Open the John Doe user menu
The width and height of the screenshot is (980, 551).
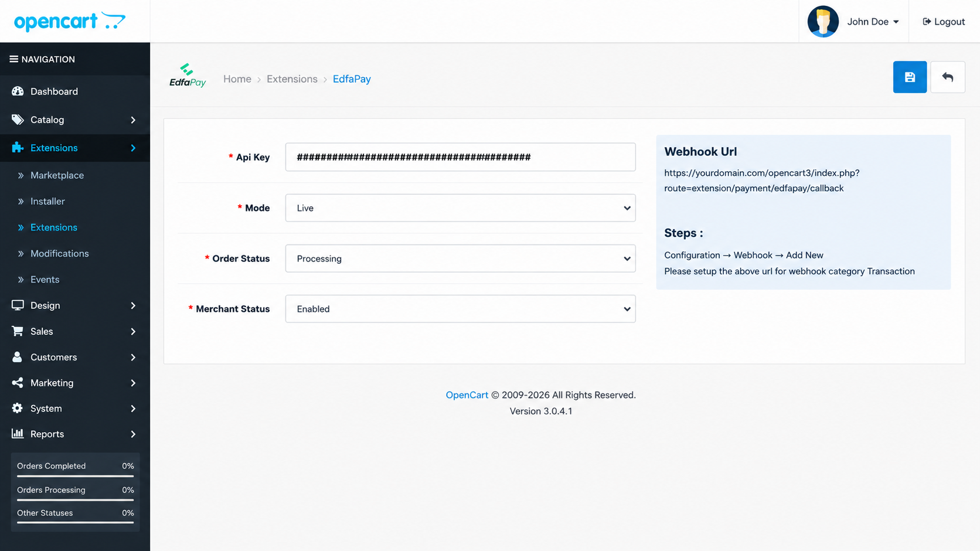click(x=873, y=22)
